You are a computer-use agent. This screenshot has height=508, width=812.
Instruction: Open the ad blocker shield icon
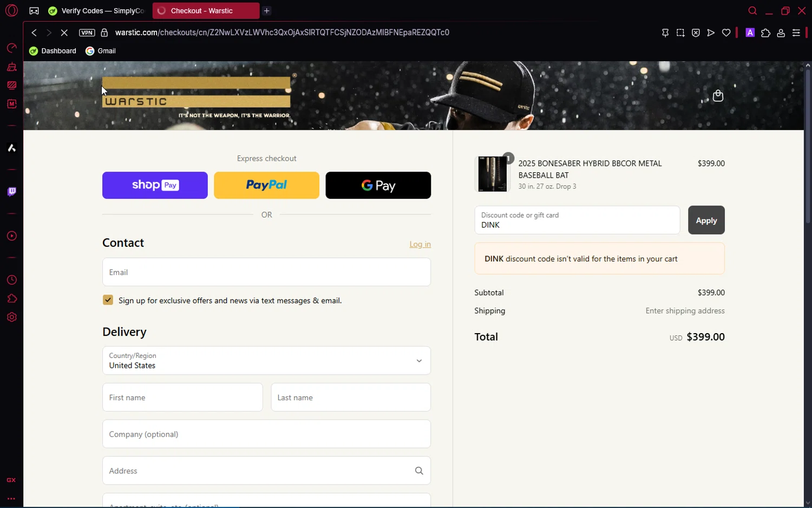tap(696, 33)
